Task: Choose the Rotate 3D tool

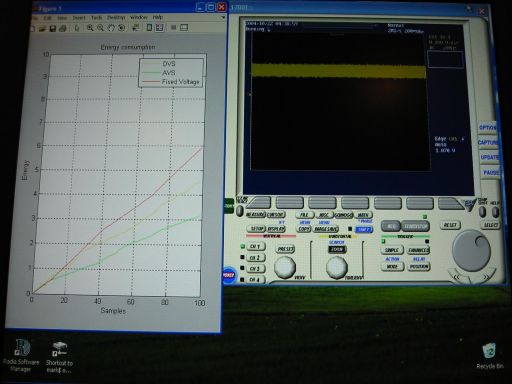Action: coord(121,28)
